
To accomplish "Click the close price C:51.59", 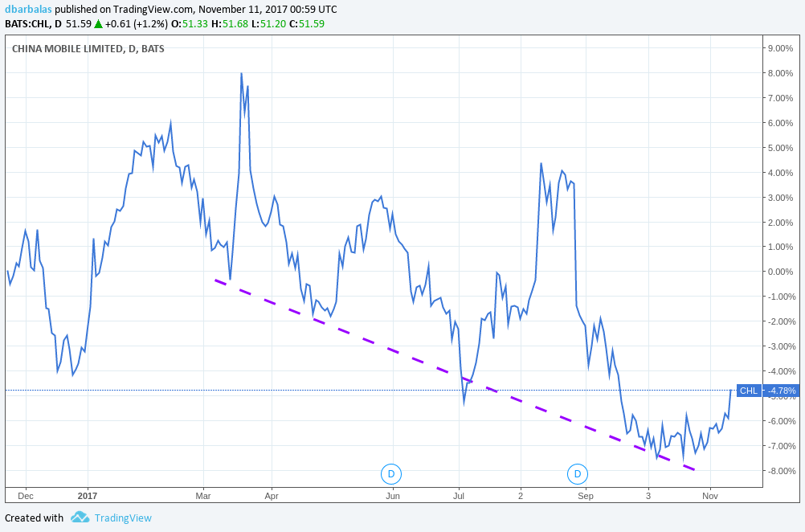I will click(x=307, y=23).
